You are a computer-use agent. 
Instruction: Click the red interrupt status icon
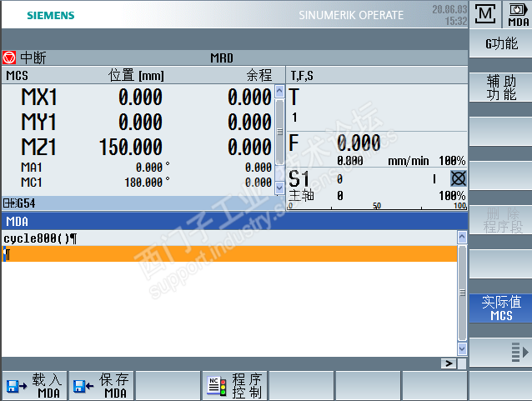9,58
